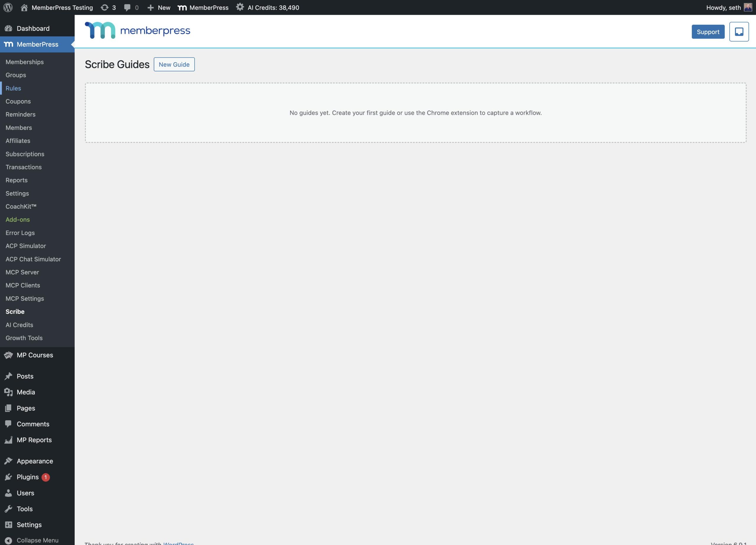Image resolution: width=756 pixels, height=545 pixels.
Task: Open the MemberPress Testing home icon
Action: pos(24,7)
